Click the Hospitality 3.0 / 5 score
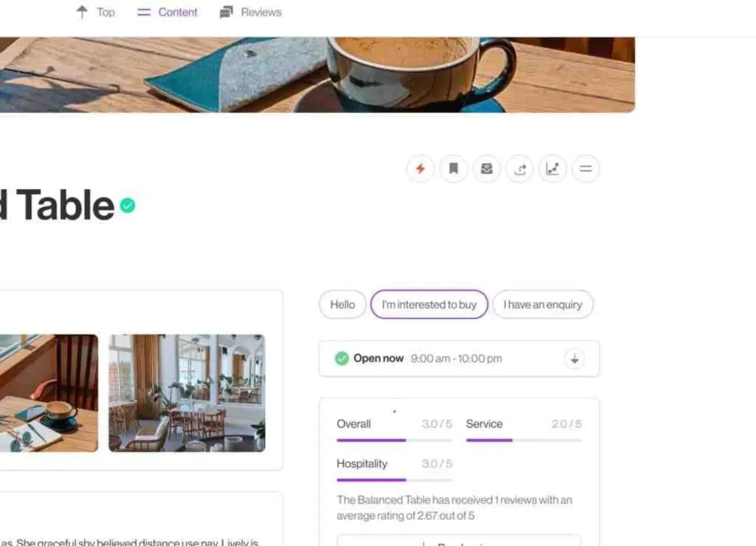 (437, 464)
